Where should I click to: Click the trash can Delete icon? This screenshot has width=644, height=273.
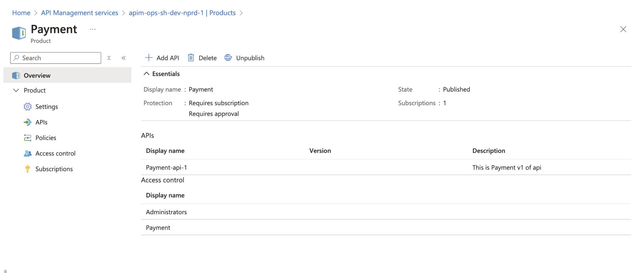click(x=191, y=58)
